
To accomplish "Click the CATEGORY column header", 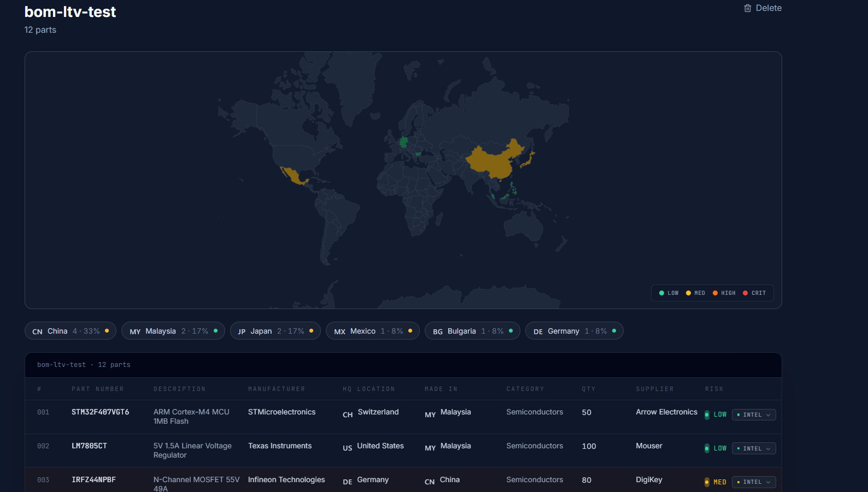I will coord(525,389).
